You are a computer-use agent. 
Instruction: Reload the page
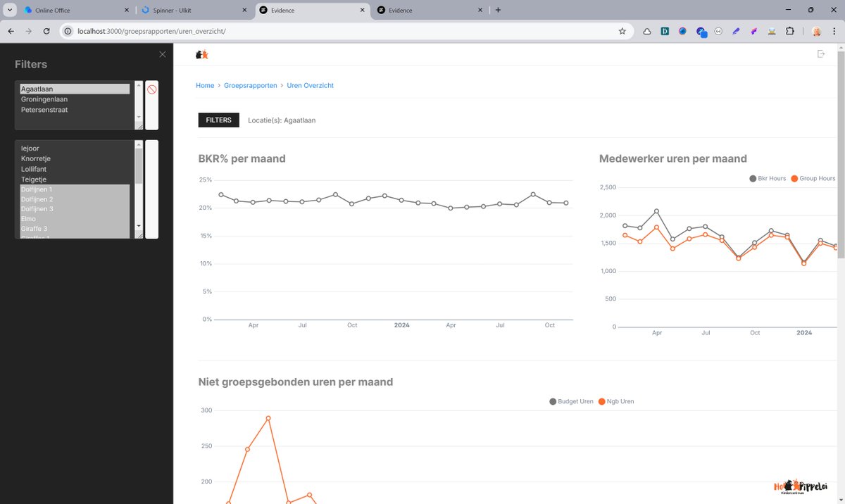[x=46, y=31]
